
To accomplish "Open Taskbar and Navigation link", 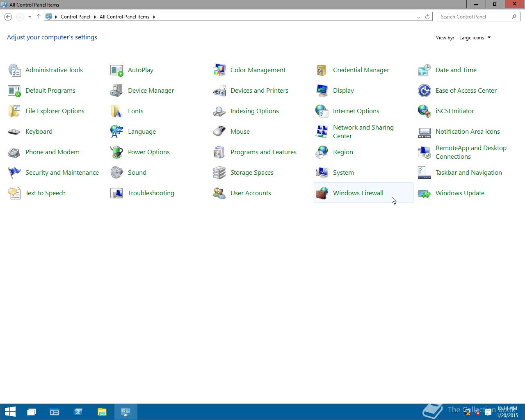I will (469, 173).
